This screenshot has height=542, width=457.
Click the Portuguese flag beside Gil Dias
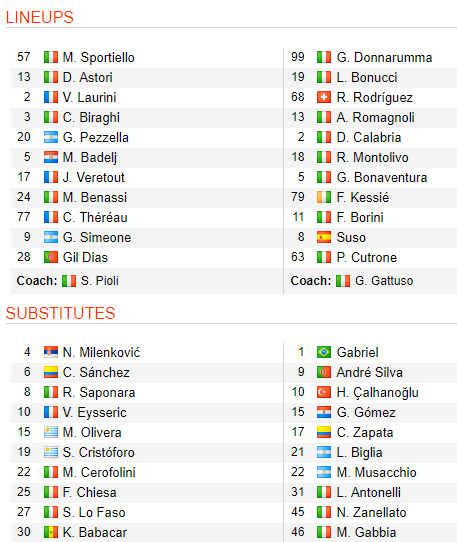(x=51, y=258)
